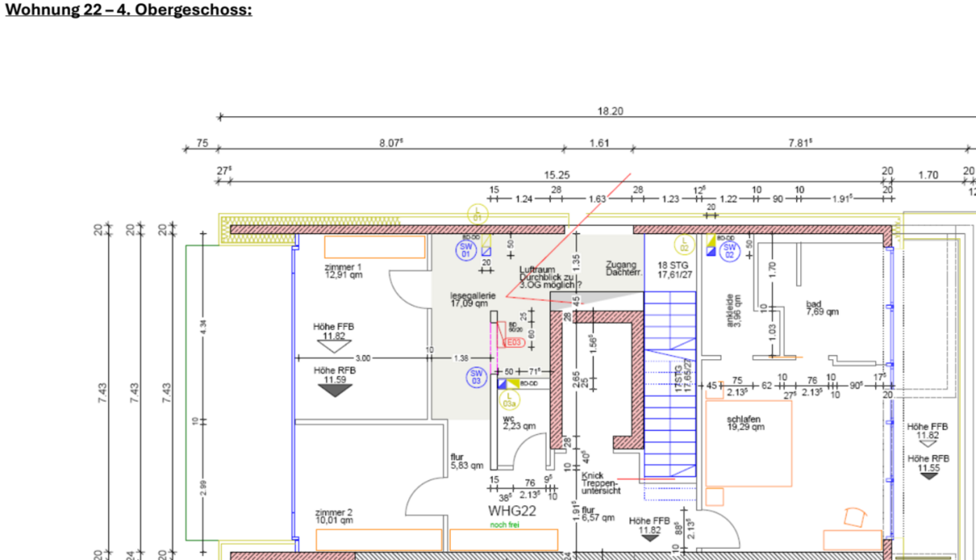Viewport: 976px width, 560px height.
Task: Select the yellow L 03a circle marker
Action: [x=509, y=400]
